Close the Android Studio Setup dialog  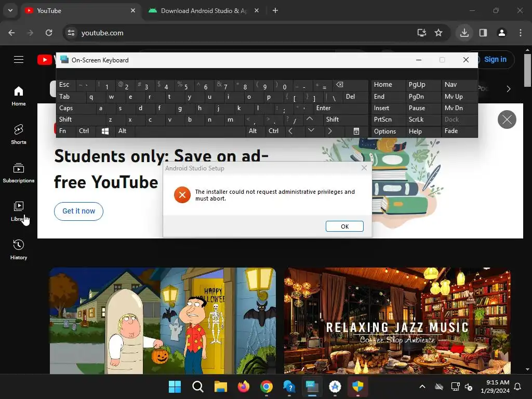pos(364,168)
